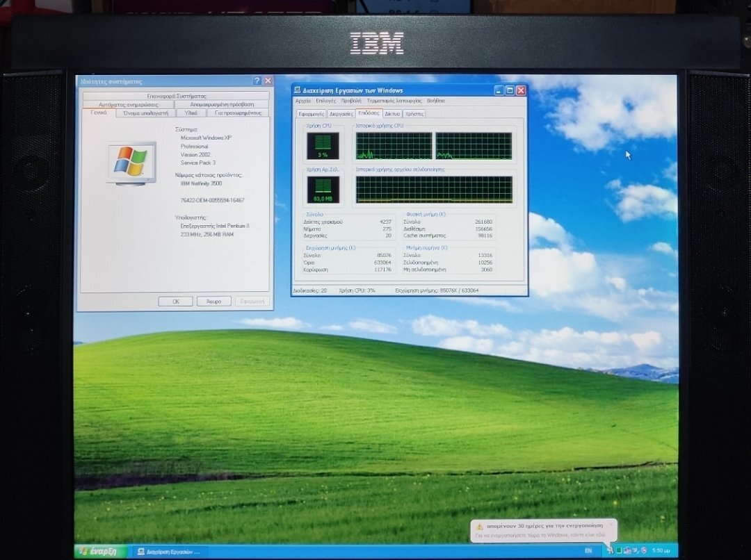The height and width of the screenshot is (560, 751).
Task: Switch to the Δίκτυο tab
Action: pos(392,114)
